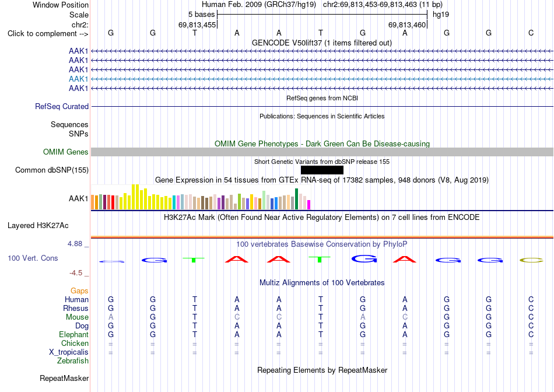
Task: Click the black dbSNP variant item
Action: pyautogui.click(x=322, y=170)
